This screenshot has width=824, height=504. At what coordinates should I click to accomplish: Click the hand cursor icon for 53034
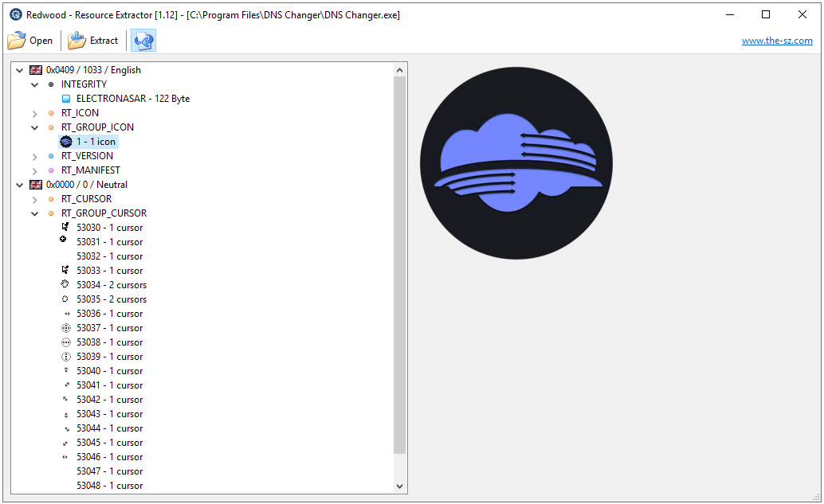(x=65, y=284)
